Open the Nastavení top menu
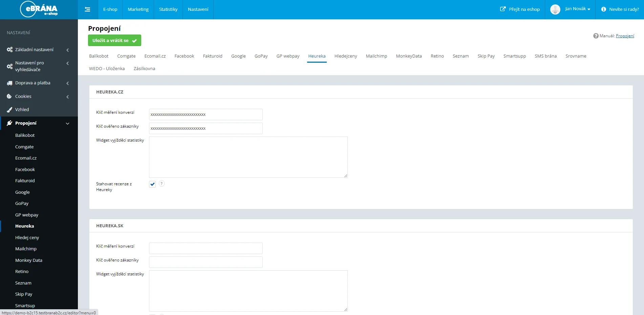Viewport: 644px width, 315px height. point(198,9)
